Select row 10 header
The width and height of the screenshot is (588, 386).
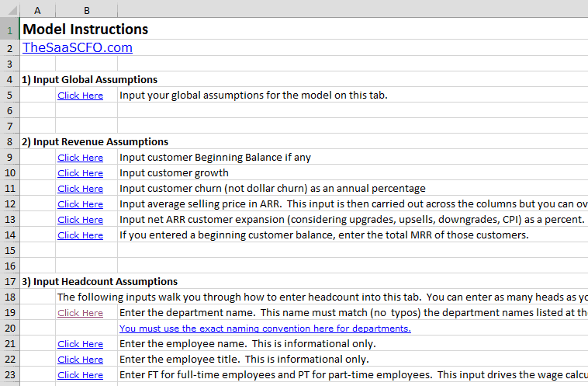pyautogui.click(x=10, y=173)
